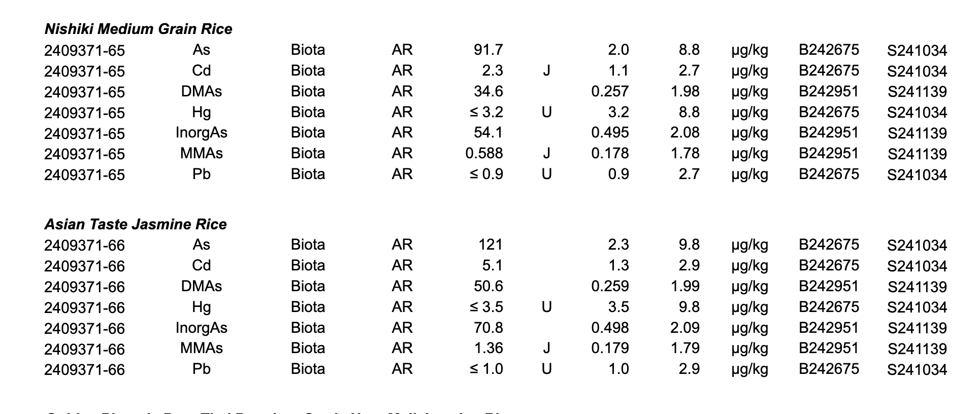980x414 pixels.
Task: Click the "Nishiki Medium Grain Rice" heading
Action: click(x=138, y=29)
